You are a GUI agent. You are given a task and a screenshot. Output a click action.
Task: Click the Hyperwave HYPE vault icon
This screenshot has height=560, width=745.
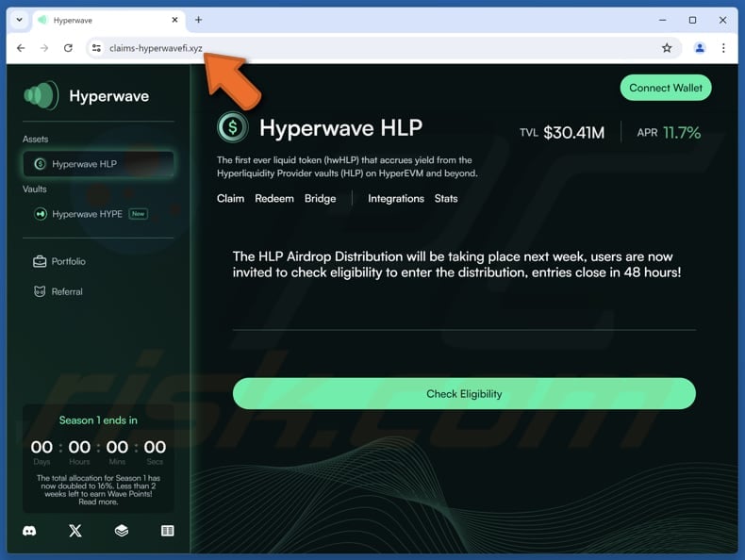tap(41, 214)
